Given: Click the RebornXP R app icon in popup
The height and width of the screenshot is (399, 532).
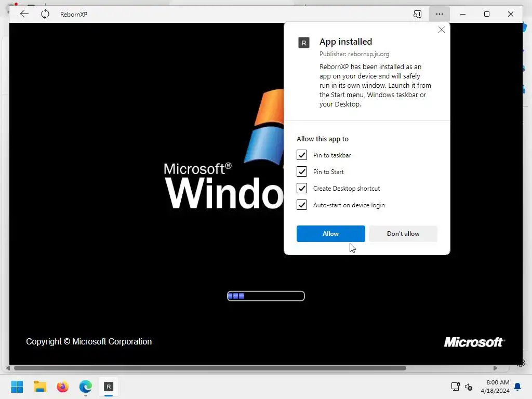Looking at the screenshot, I should click(x=303, y=43).
